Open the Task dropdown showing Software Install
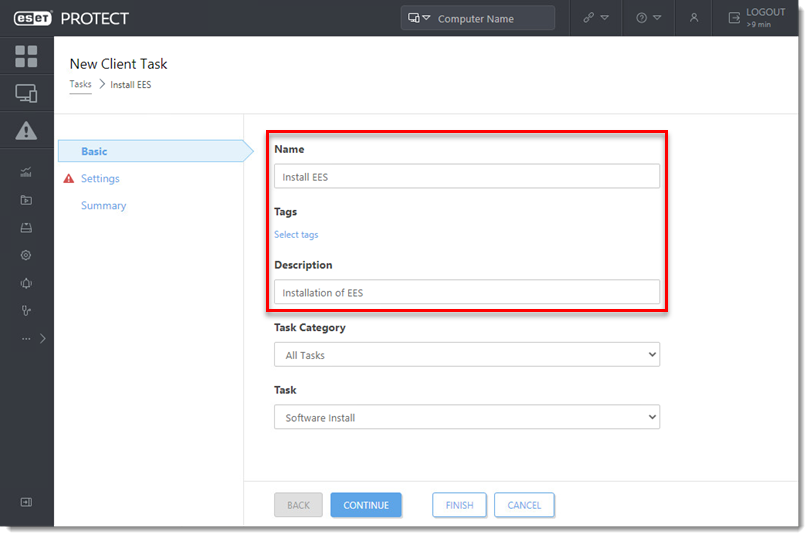Image resolution: width=810 pixels, height=538 pixels. click(x=467, y=417)
